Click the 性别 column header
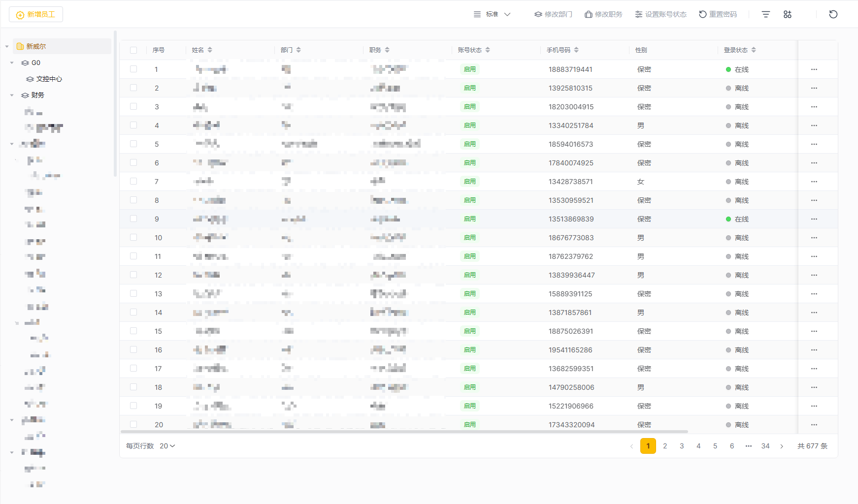The image size is (858, 504). [x=641, y=50]
